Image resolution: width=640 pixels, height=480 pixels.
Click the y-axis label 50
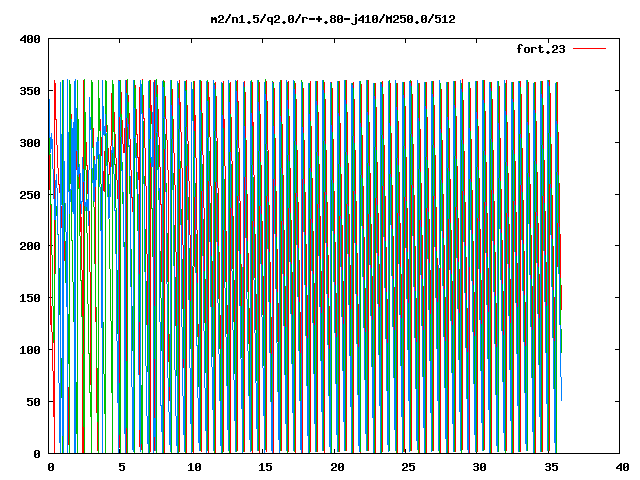tap(33, 402)
